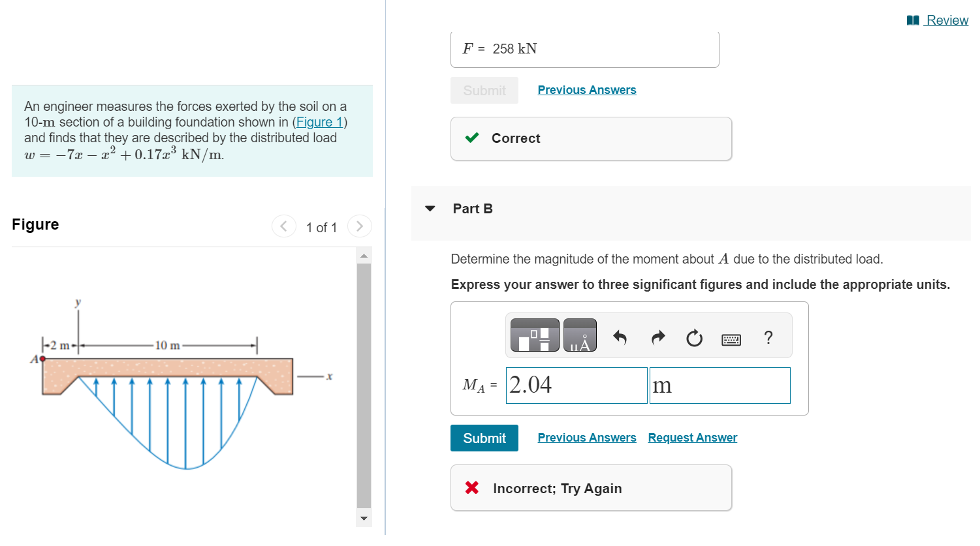
Task: Open the keyboard shortcuts helper
Action: coord(731,338)
